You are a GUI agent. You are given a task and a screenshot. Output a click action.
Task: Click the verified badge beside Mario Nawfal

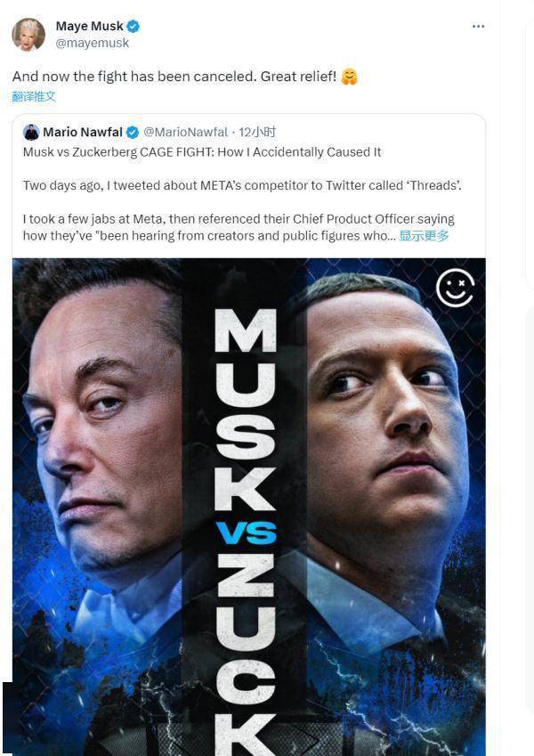[x=133, y=133]
